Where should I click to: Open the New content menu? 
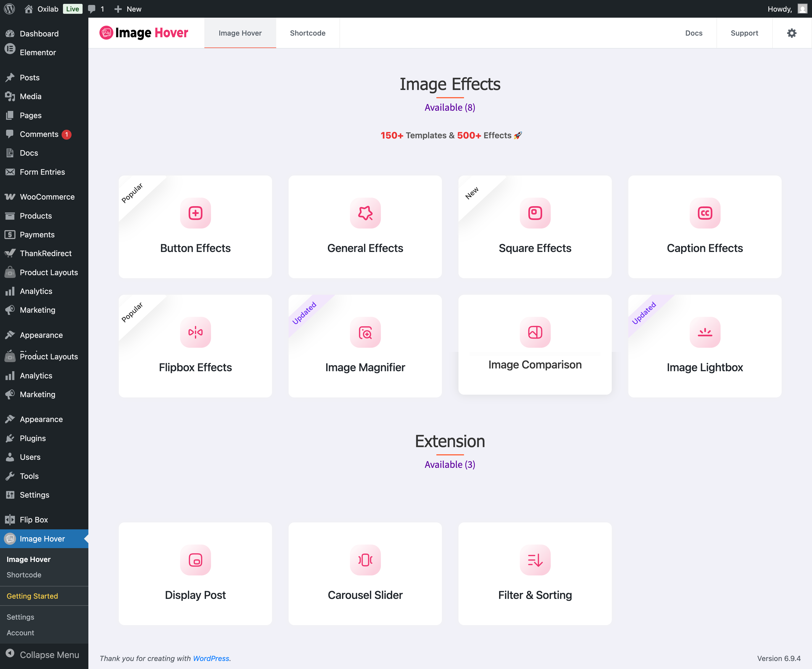[128, 9]
